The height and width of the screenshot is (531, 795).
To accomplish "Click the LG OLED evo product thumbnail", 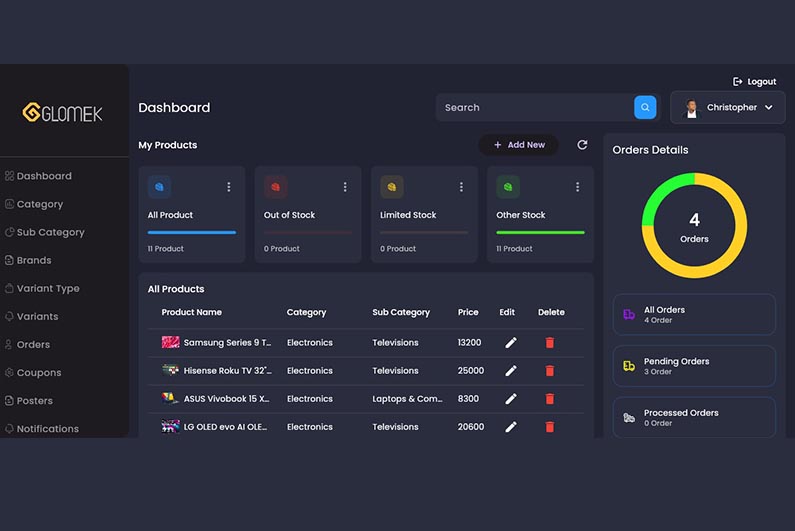I will pyautogui.click(x=170, y=427).
